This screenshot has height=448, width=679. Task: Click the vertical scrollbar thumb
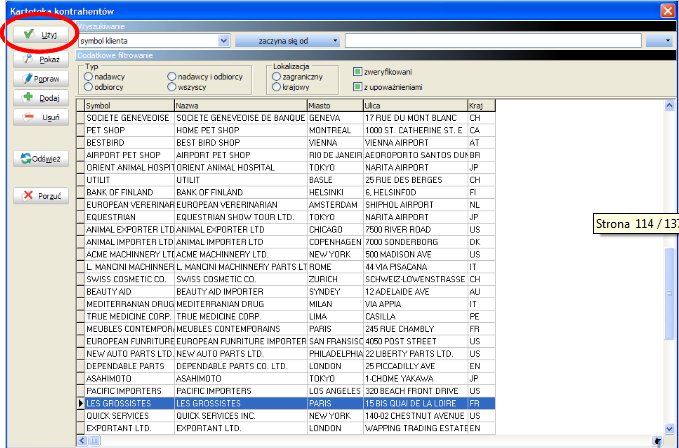click(669, 293)
